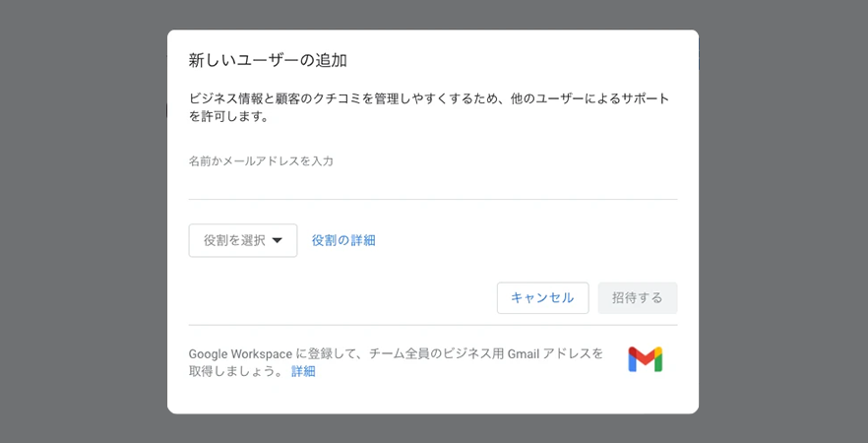Screen dimensions: 868x443
Task: Click the divider line above the Workspace text
Action: [432, 325]
